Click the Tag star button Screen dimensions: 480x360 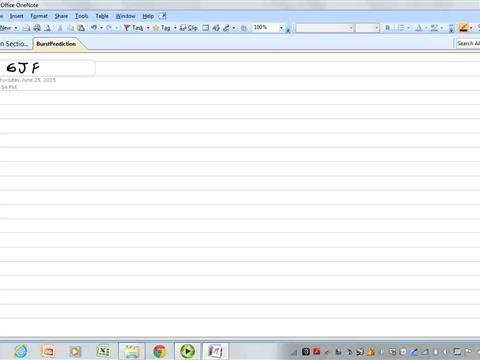click(x=161, y=28)
